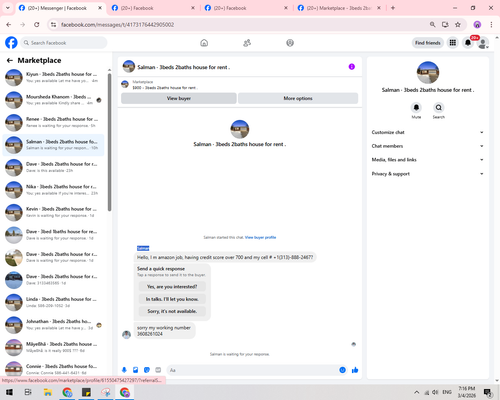Attach a file image icon
This screenshot has height=400, width=500.
click(x=135, y=370)
